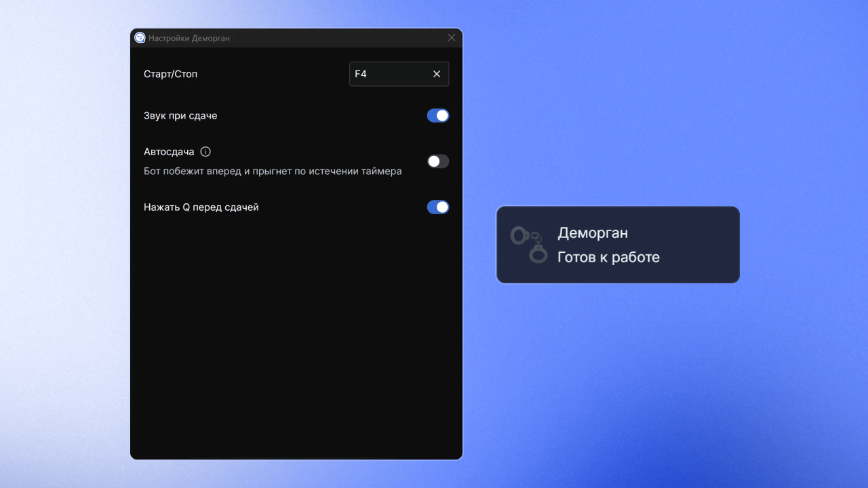Click the Нажать Q перед сдачей label

coord(201,207)
